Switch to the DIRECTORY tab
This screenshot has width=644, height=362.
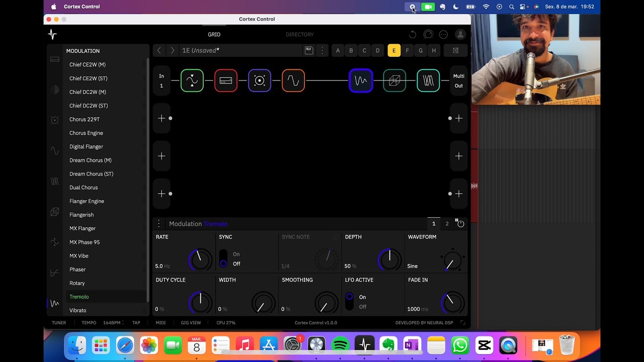pyautogui.click(x=299, y=34)
